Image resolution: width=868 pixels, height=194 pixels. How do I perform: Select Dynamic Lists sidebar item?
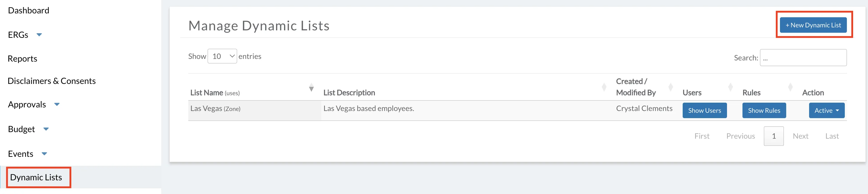pos(36,177)
